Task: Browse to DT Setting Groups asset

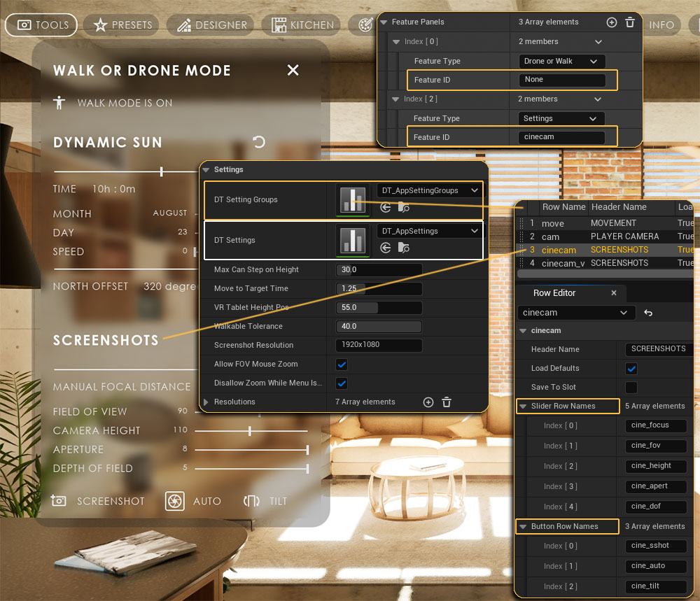Action: 403,207
